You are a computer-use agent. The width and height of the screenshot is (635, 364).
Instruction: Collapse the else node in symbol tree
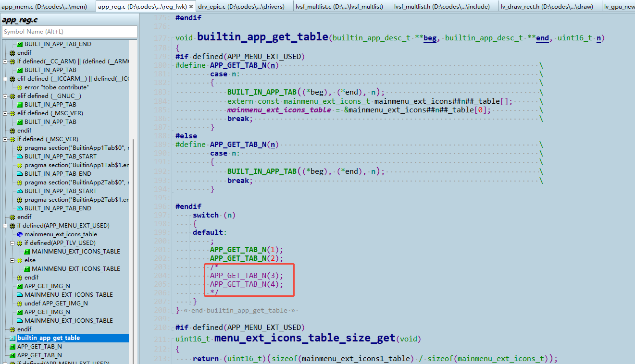pyautogui.click(x=12, y=260)
